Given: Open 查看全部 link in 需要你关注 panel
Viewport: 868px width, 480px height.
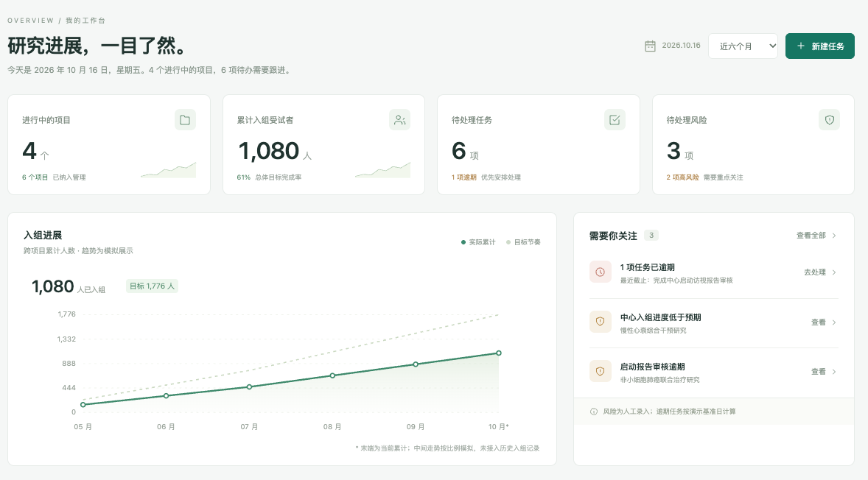Looking at the screenshot, I should [811, 236].
